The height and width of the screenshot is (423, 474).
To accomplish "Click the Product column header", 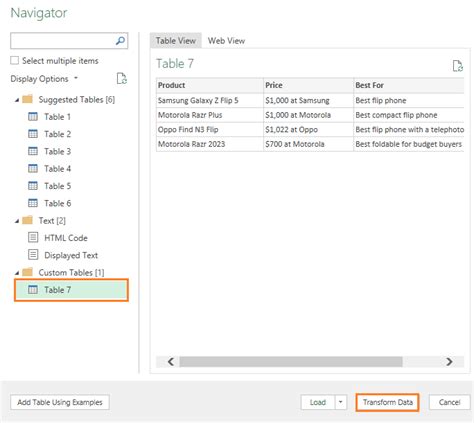I will pos(210,85).
